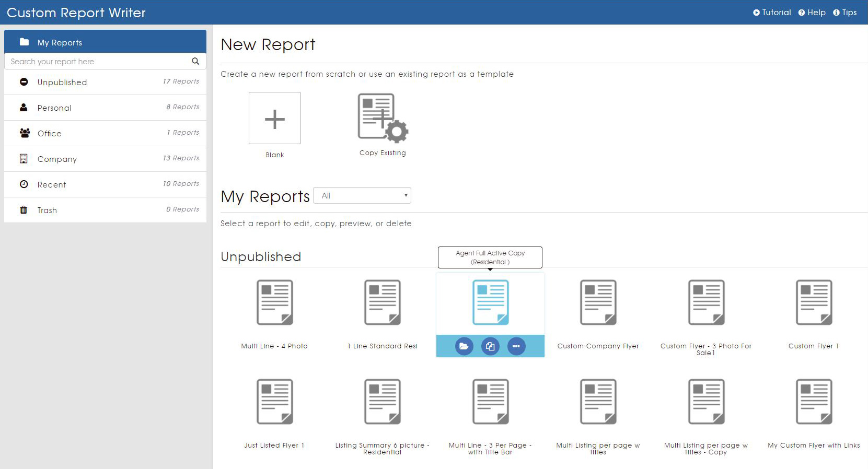Screen dimensions: 868x469
Task: Open more options ellipsis on highlighted report
Action: coord(516,346)
